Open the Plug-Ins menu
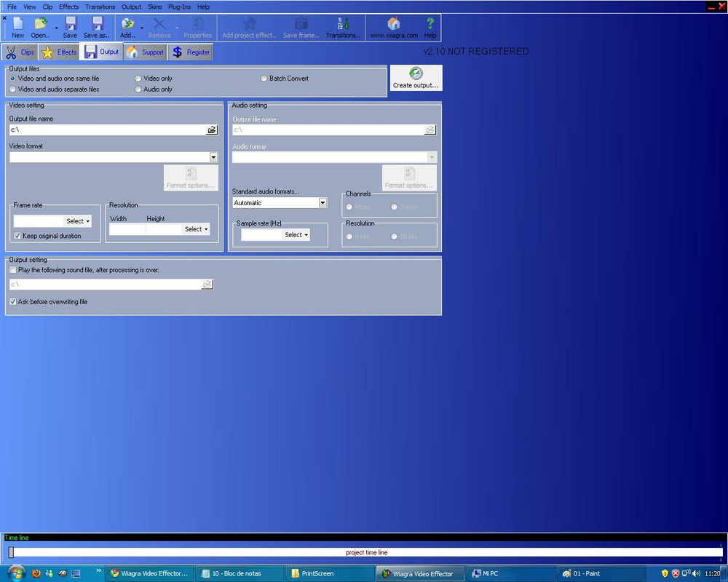This screenshot has width=728, height=582. coord(179,7)
